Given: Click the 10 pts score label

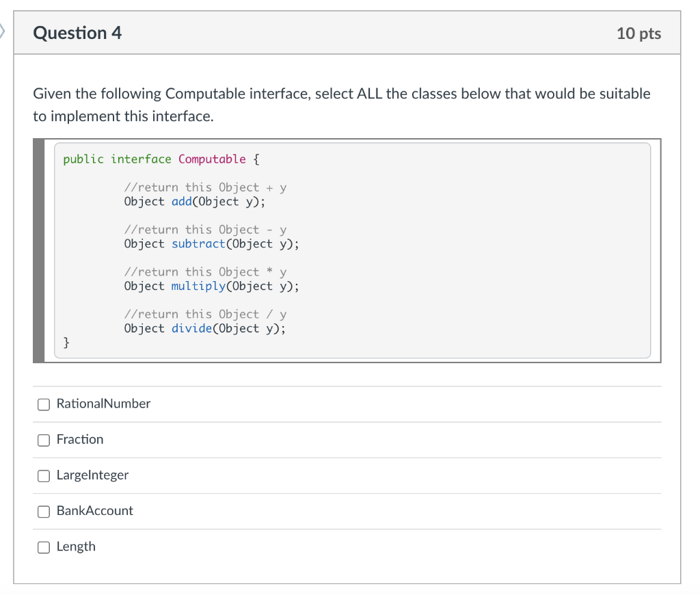Looking at the screenshot, I should click(638, 34).
